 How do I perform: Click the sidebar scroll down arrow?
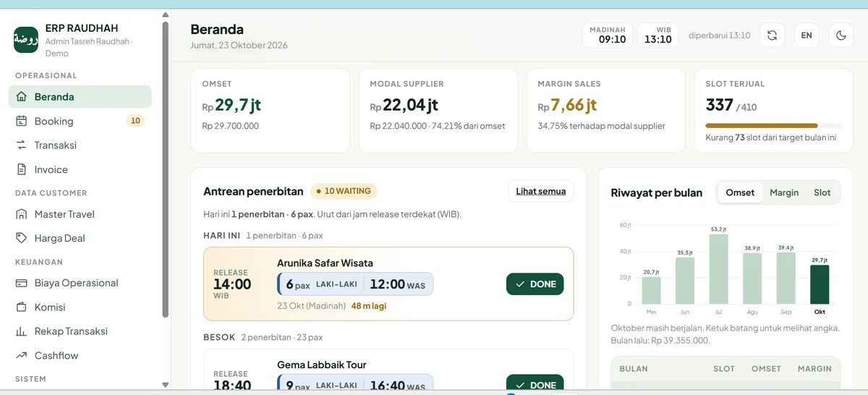pyautogui.click(x=166, y=385)
